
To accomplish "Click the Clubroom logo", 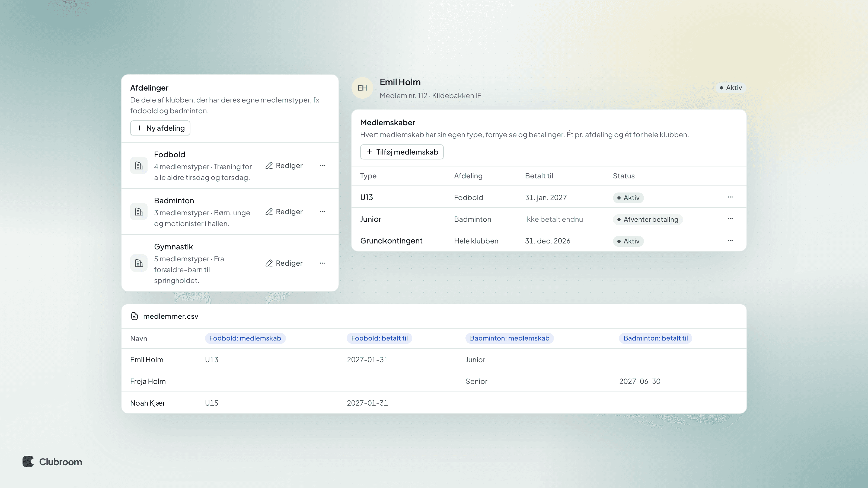I will point(52,461).
